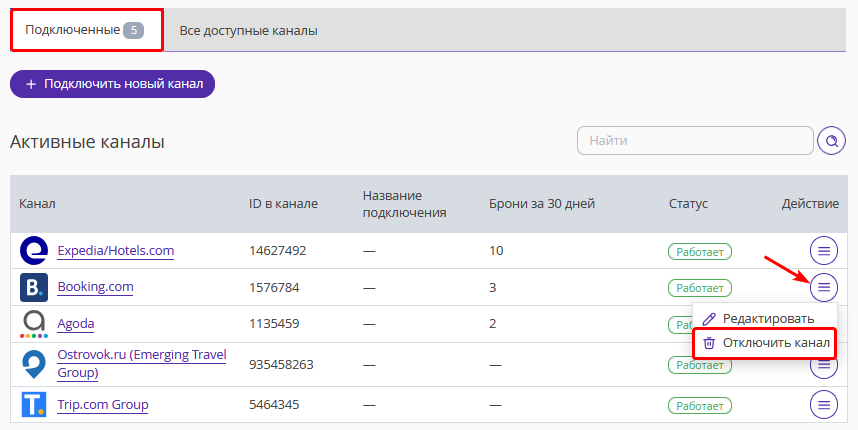Click the Брони за 30 дней header
The image size is (858, 430).
tap(542, 204)
